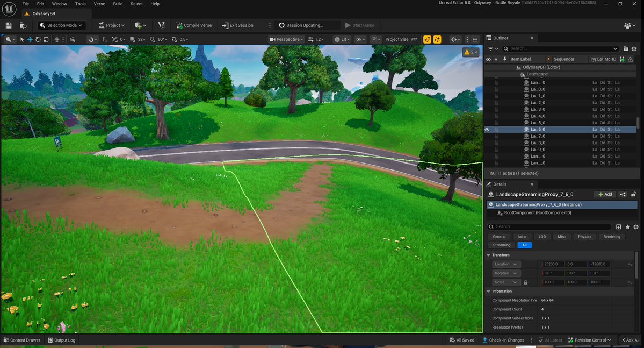
Task: Filter Details by Physics category
Action: click(584, 237)
